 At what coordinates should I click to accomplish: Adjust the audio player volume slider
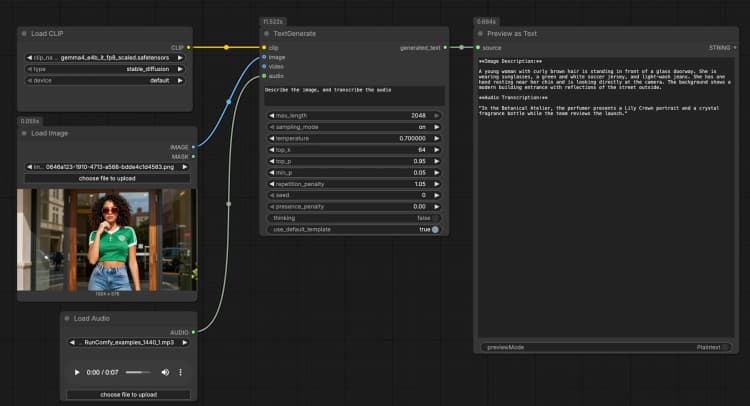point(138,372)
